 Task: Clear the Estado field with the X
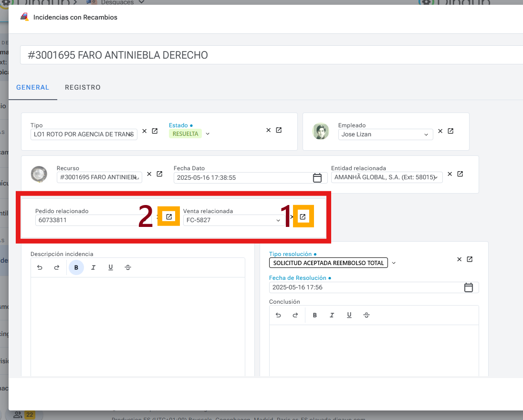tap(268, 130)
